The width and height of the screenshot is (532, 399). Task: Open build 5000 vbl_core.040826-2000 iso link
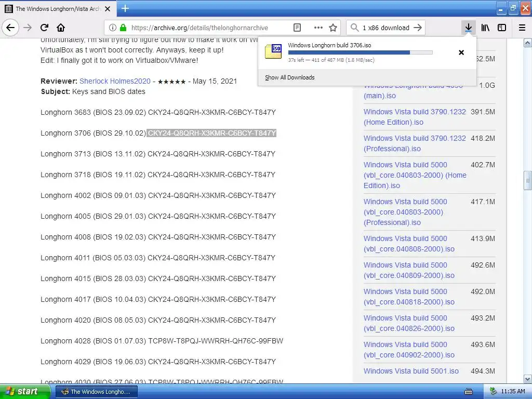pos(409,323)
